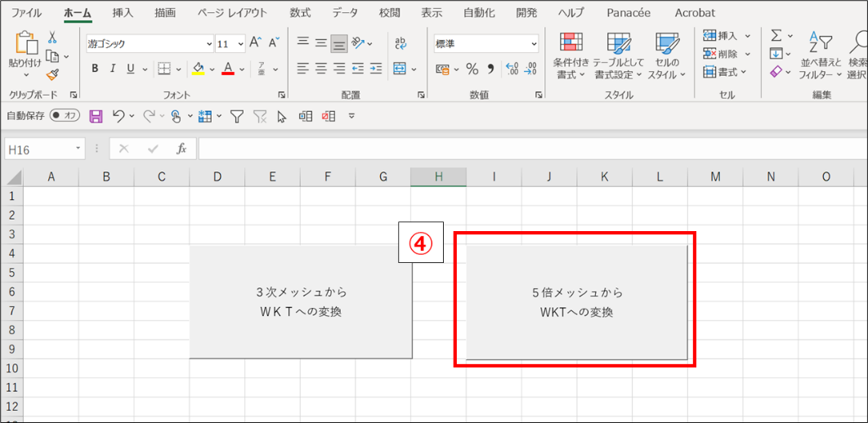
Task: Toggle underline formatting (U)
Action: (x=131, y=69)
